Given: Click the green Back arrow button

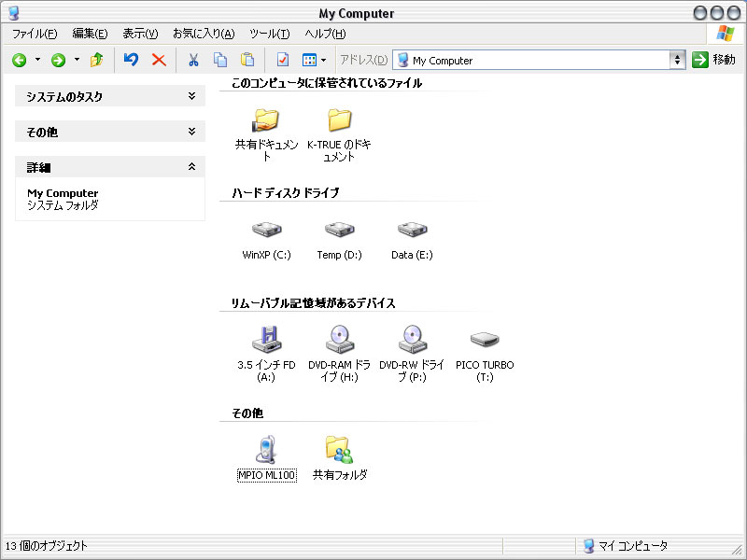Looking at the screenshot, I should click(19, 60).
